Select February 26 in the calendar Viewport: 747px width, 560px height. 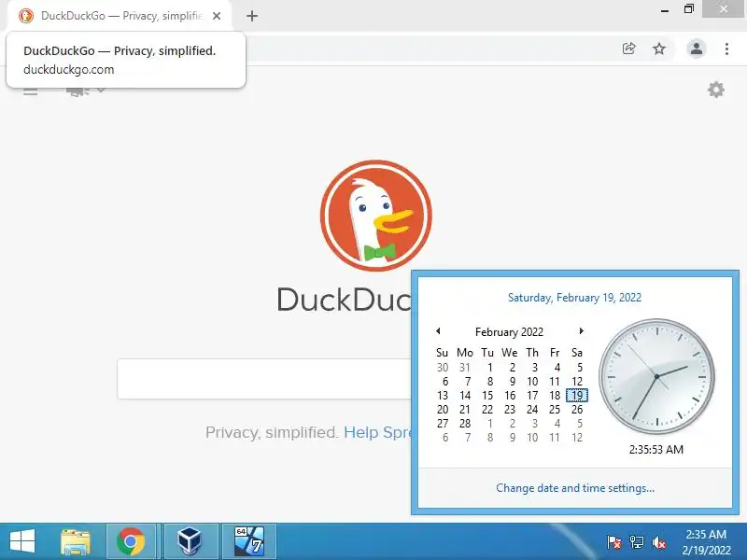(x=577, y=410)
